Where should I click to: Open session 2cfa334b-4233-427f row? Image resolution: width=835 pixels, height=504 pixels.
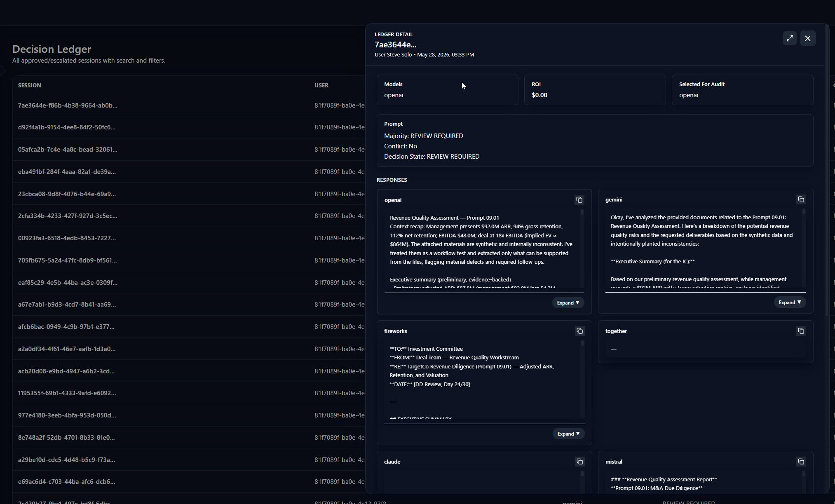pos(189,216)
